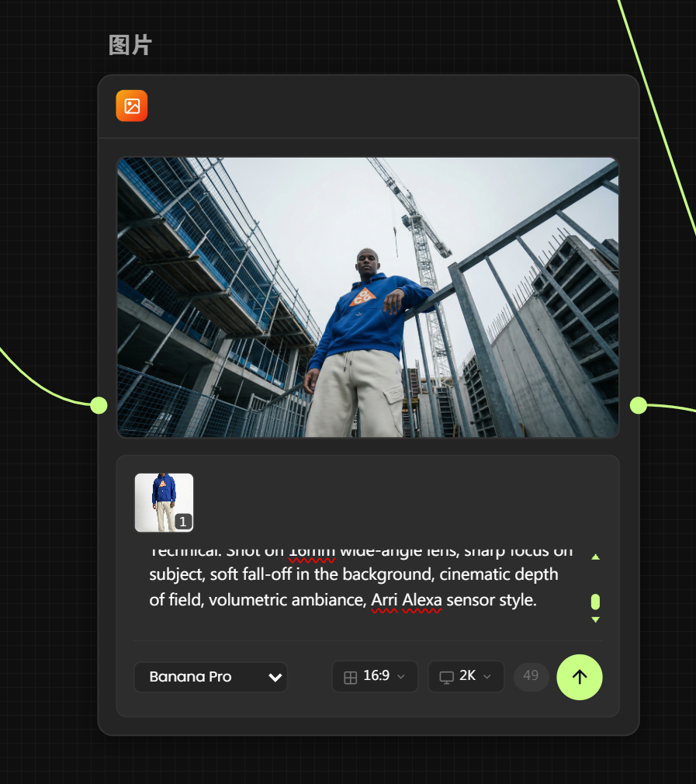Click the underlined word "Arri" in prompt
The image size is (696, 784).
coord(384,600)
